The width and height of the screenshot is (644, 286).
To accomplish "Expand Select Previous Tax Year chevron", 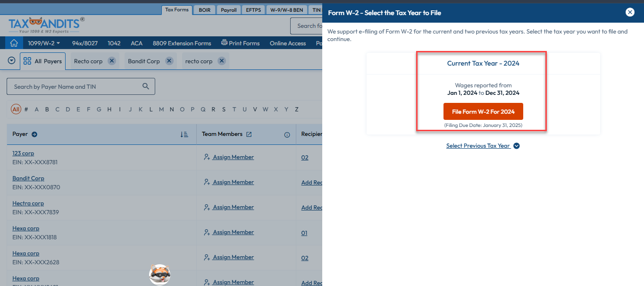I will (x=517, y=146).
